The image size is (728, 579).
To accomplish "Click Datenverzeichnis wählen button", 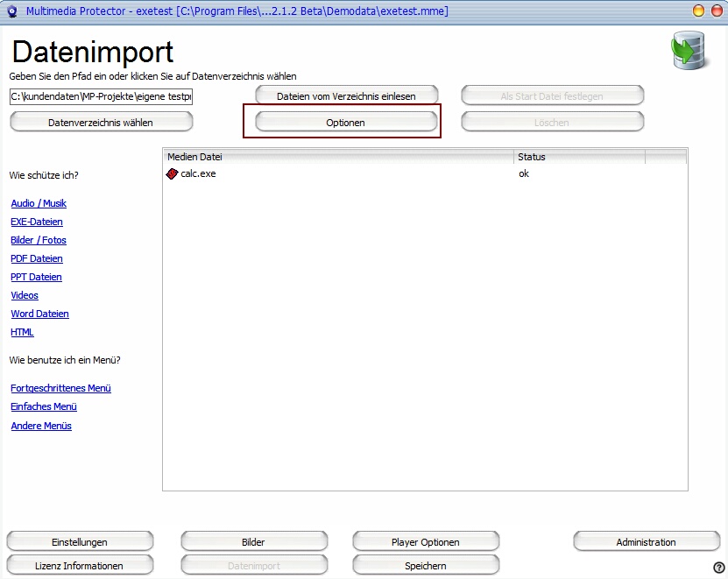I will [x=101, y=123].
